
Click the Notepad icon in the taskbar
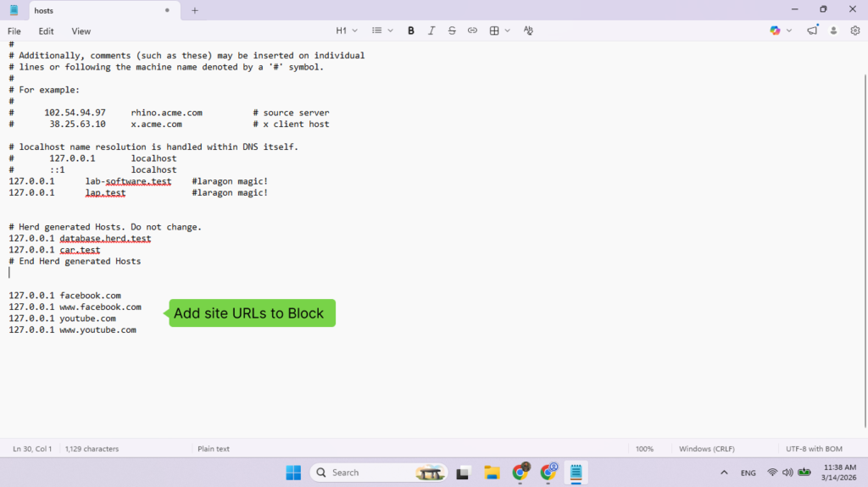point(576,473)
